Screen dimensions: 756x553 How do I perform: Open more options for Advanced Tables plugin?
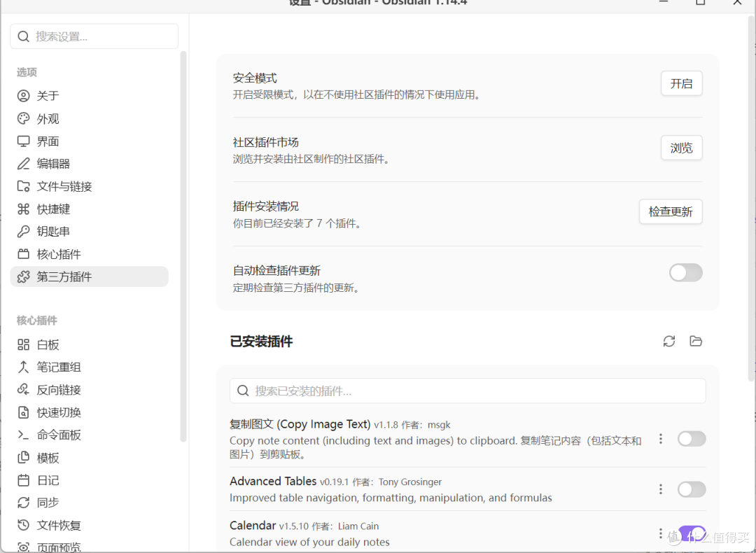pyautogui.click(x=661, y=489)
